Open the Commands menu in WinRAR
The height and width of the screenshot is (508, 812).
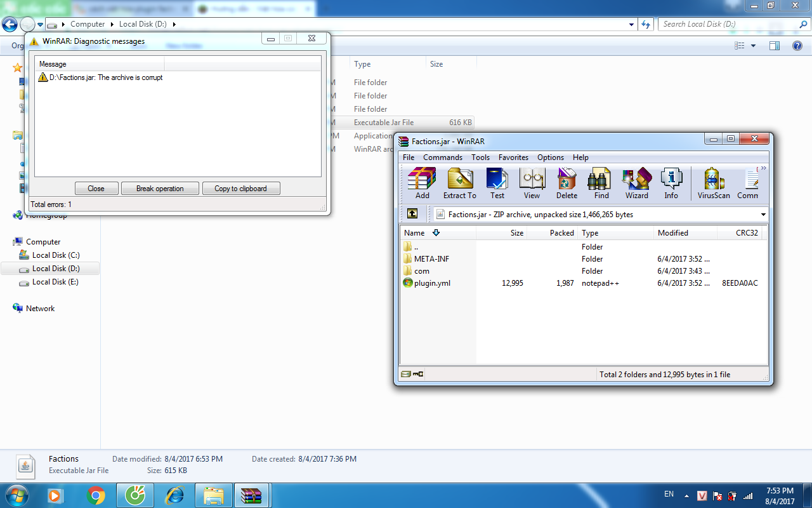[x=443, y=157]
